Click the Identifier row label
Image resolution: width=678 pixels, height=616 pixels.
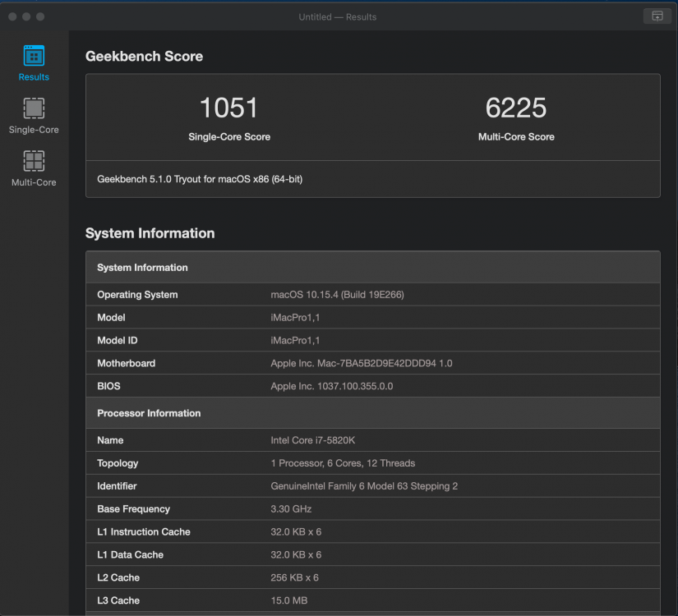click(x=117, y=486)
